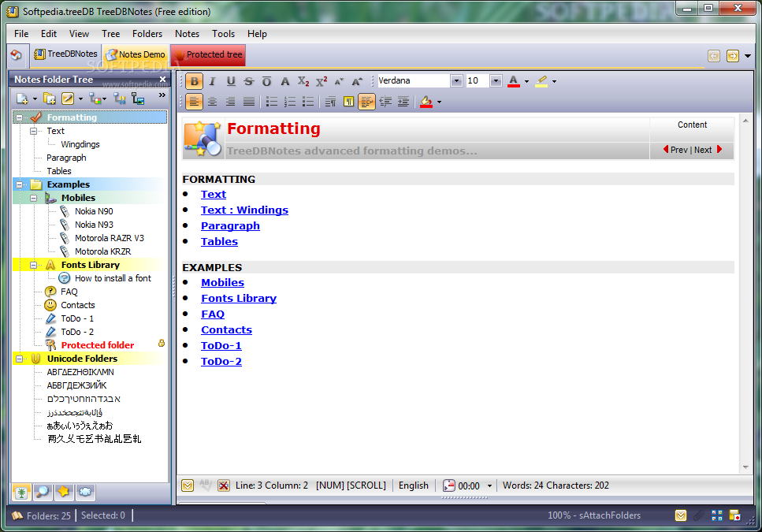Open the Tree menu
Viewport: 762px width, 532px height.
(111, 34)
